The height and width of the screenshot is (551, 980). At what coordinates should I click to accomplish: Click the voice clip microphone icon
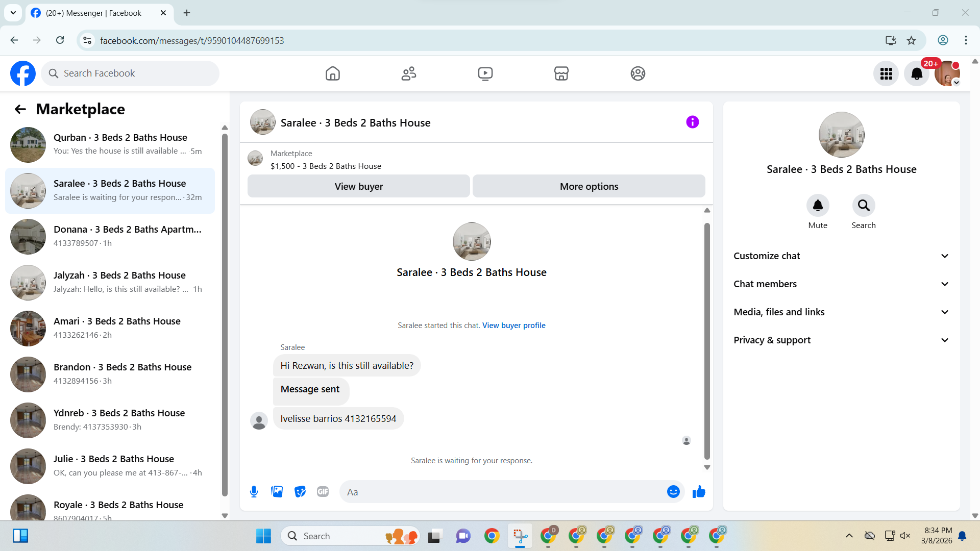[x=254, y=492]
